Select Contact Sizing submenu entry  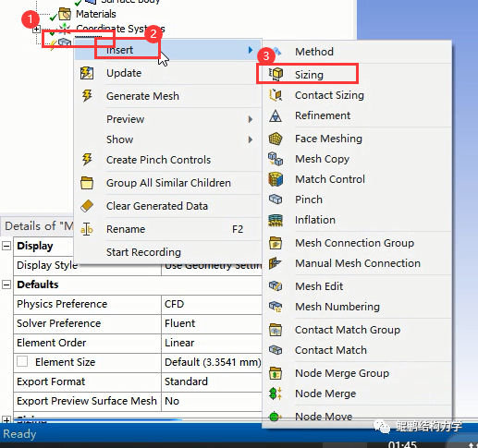click(357, 95)
